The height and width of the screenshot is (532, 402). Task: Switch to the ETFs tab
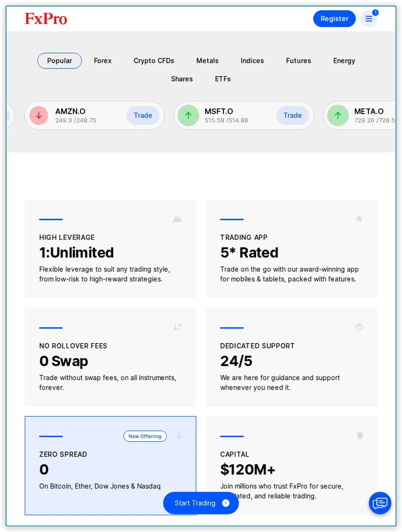tap(223, 79)
